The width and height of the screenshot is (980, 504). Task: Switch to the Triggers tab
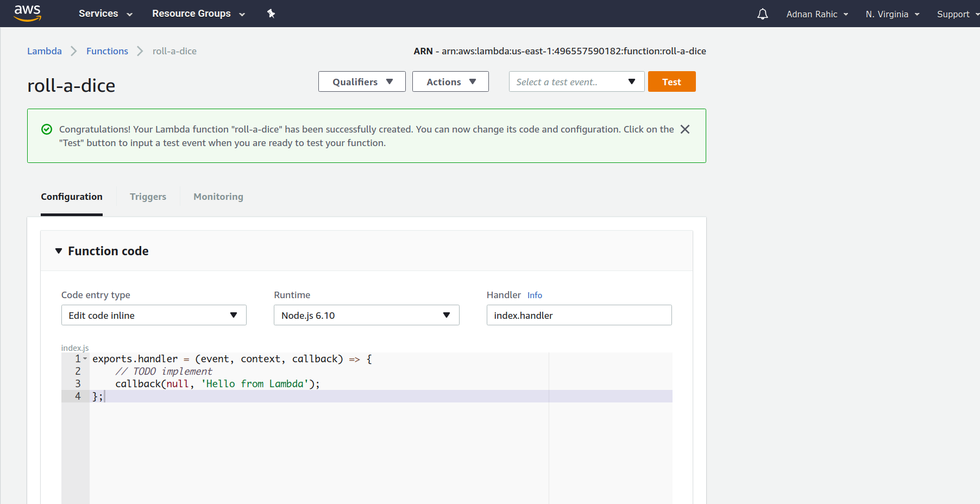click(148, 197)
